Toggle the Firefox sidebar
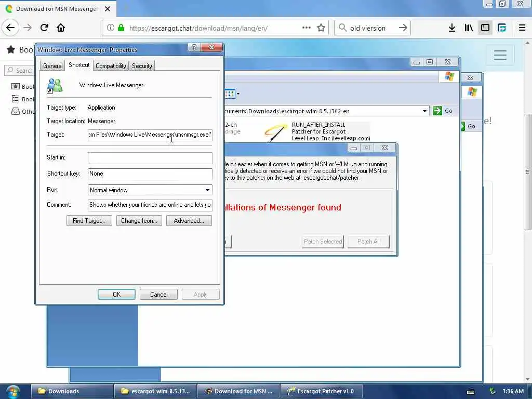Viewport: 532px width, 399px height. pyautogui.click(x=485, y=28)
